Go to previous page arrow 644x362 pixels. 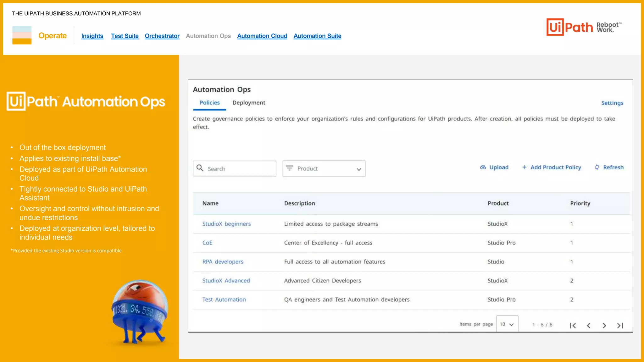589,326
